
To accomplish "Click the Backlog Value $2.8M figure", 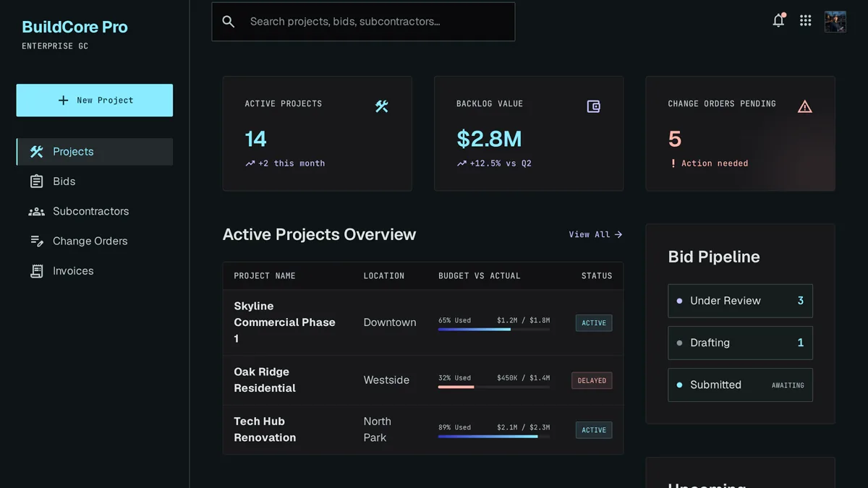I will [489, 139].
